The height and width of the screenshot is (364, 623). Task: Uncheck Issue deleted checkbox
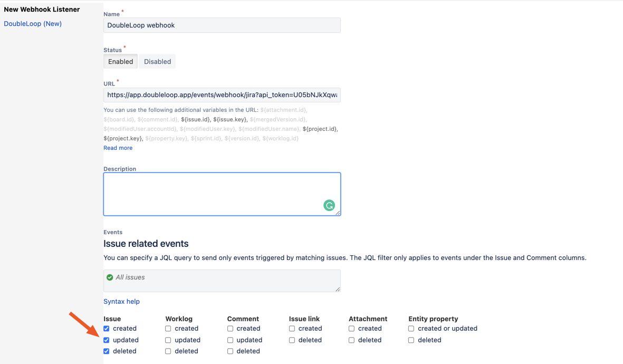107,351
